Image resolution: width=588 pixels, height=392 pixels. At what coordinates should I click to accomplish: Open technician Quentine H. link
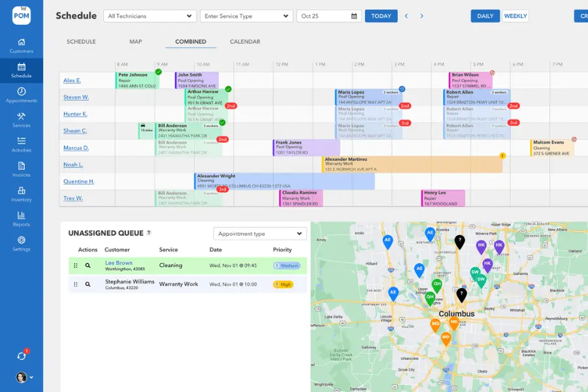click(x=79, y=182)
